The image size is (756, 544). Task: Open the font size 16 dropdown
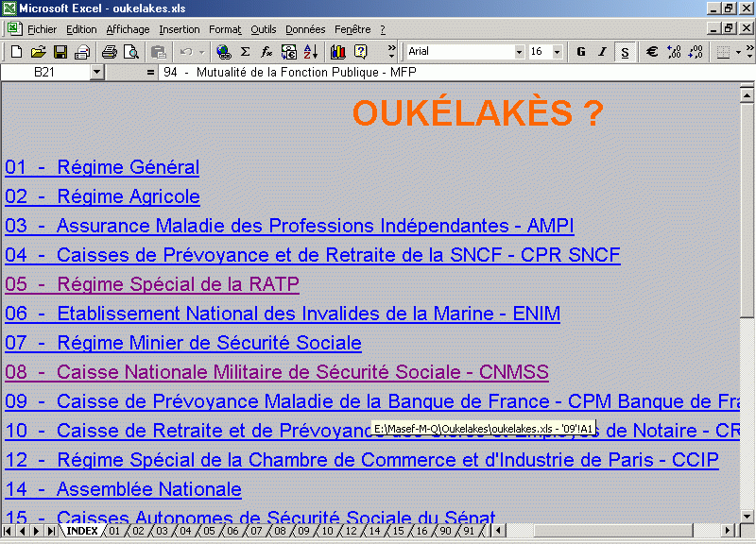coord(558,52)
